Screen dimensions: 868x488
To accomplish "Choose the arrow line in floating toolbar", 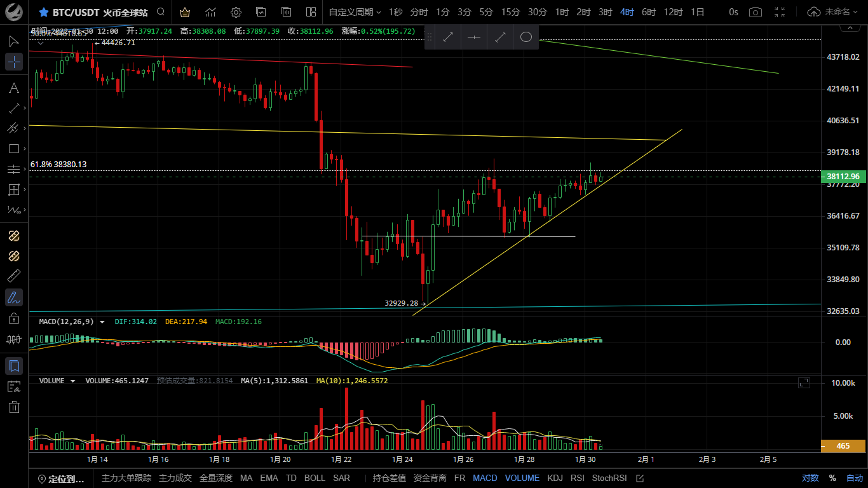I will (448, 37).
